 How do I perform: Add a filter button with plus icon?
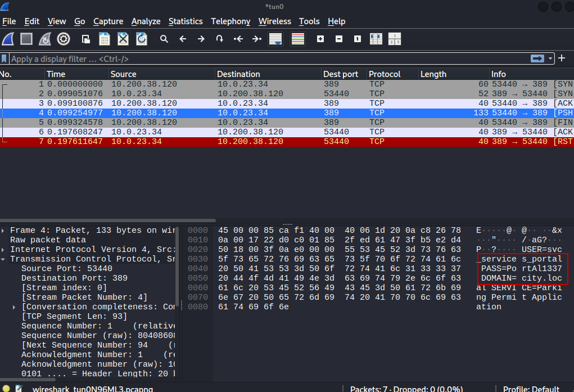[562, 58]
